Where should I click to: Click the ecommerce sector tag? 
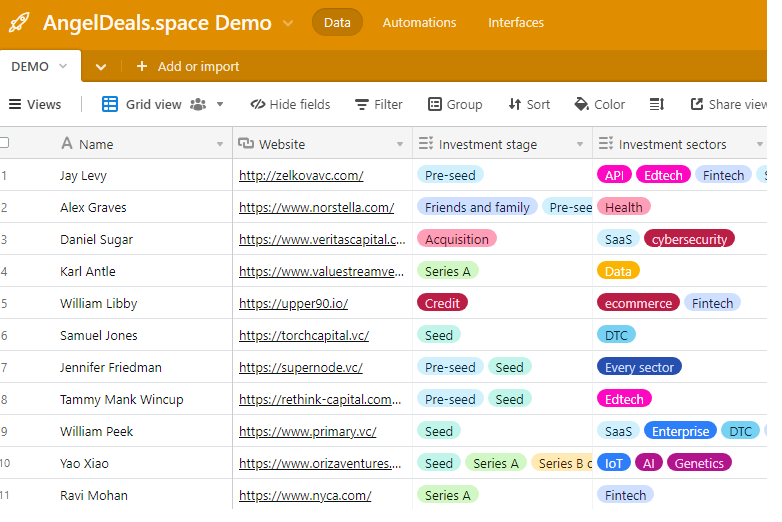click(x=638, y=303)
